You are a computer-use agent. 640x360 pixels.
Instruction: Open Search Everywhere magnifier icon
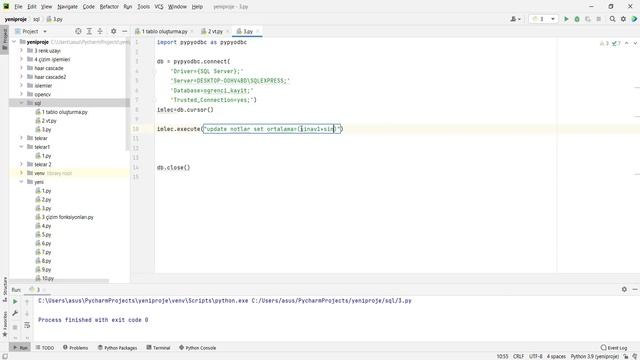[x=613, y=19]
